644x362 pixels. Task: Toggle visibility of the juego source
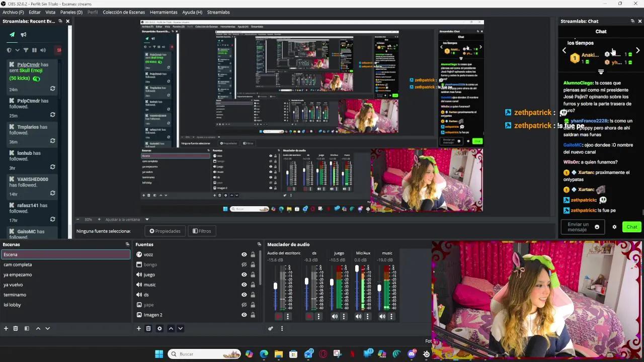tap(244, 275)
